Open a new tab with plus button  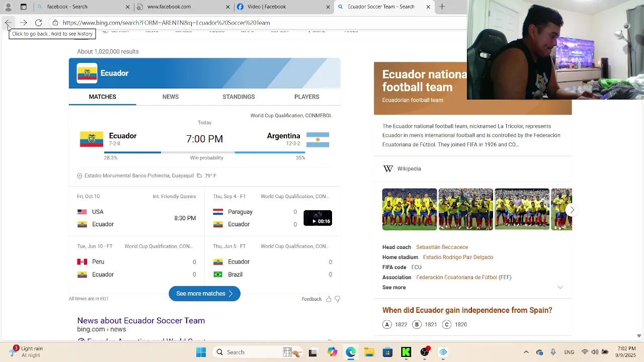(442, 7)
